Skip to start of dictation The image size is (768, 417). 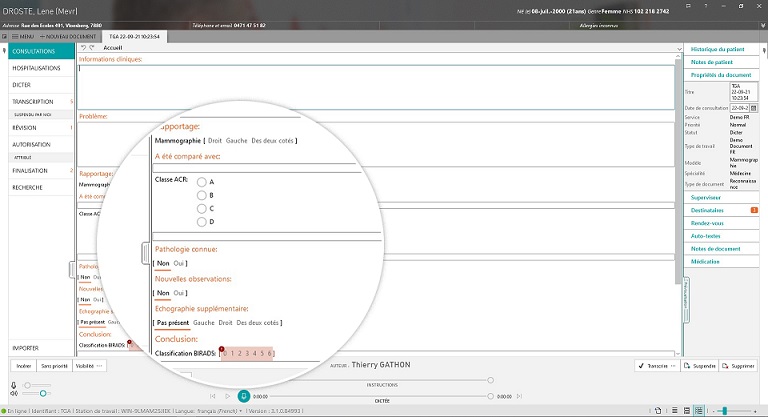click(213, 396)
